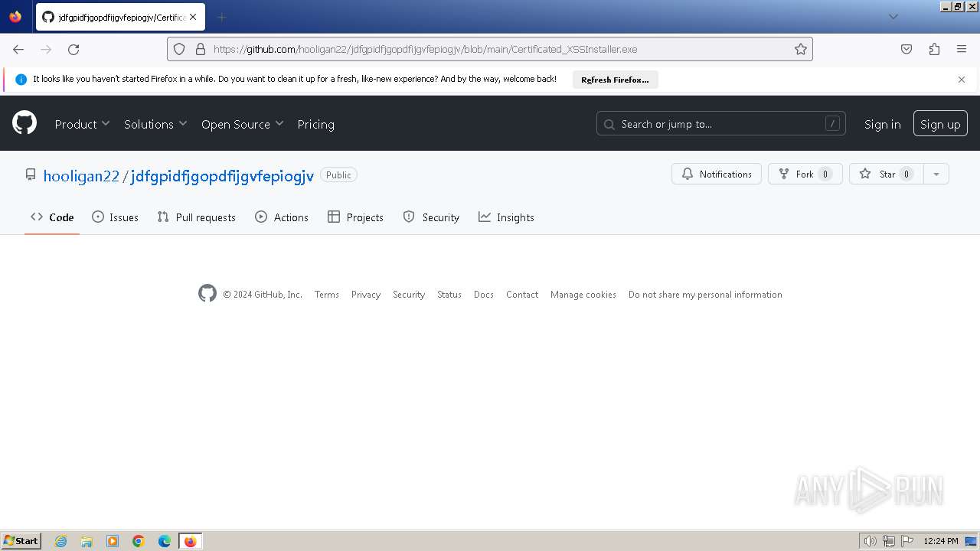The height and width of the screenshot is (551, 980).
Task: Click the browser URL address bar
Action: point(490,49)
